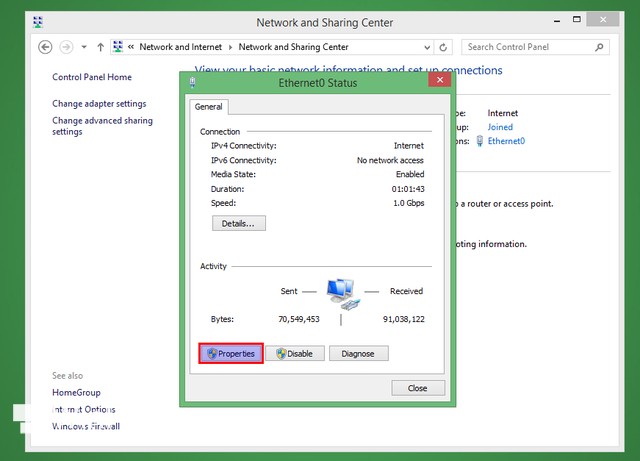
Task: Go back with the back arrow
Action: pyautogui.click(x=45, y=47)
